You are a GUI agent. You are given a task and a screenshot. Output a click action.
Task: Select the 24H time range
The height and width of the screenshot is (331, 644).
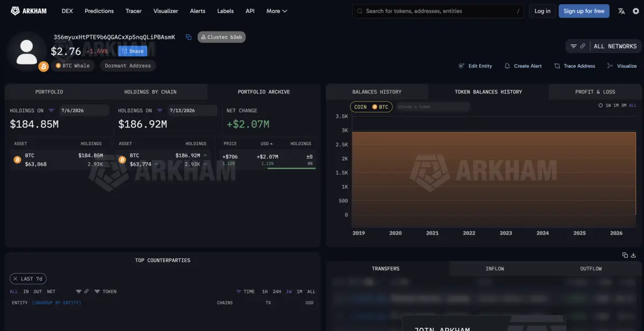[x=277, y=292]
